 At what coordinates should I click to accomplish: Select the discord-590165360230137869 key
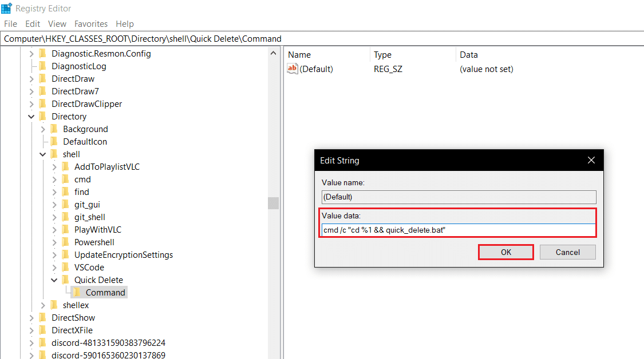(x=108, y=355)
